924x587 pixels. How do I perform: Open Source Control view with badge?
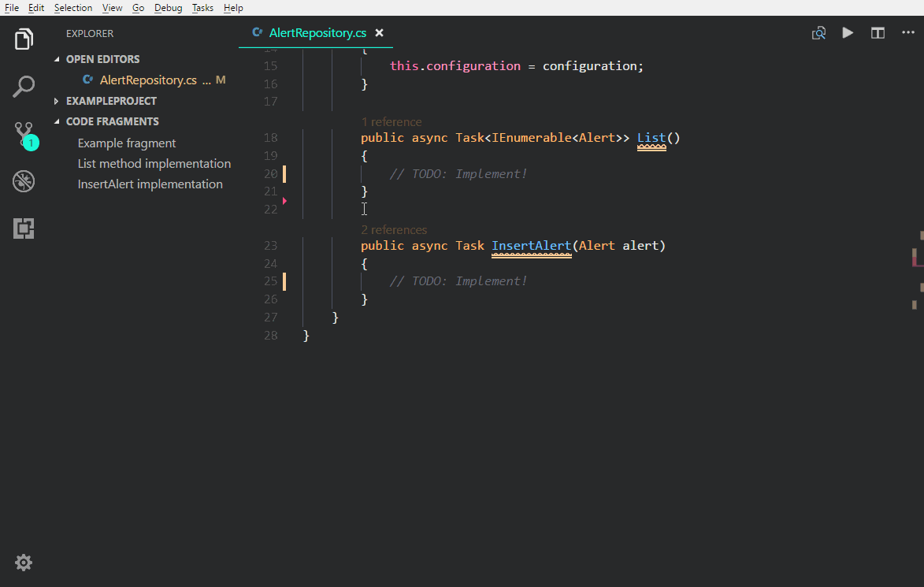tap(24, 134)
